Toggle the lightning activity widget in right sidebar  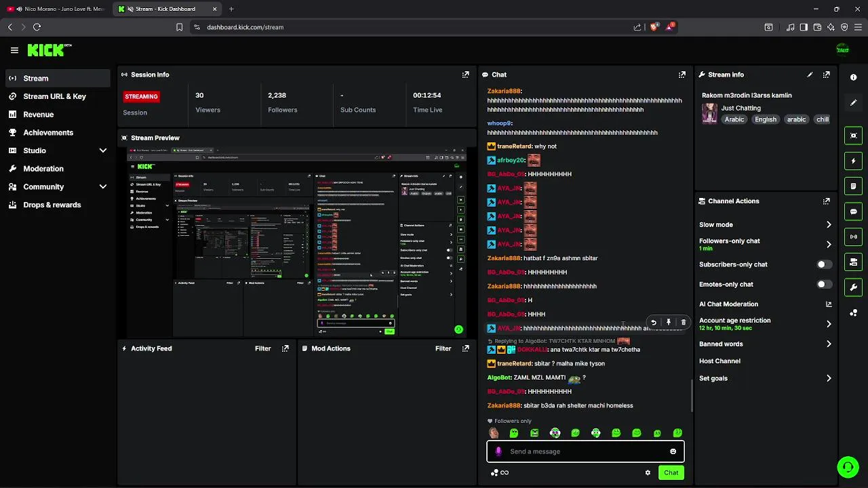pyautogui.click(x=853, y=161)
